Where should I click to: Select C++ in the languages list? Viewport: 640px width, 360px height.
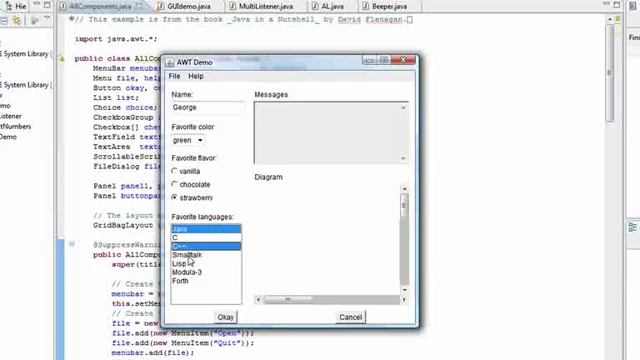(206, 247)
